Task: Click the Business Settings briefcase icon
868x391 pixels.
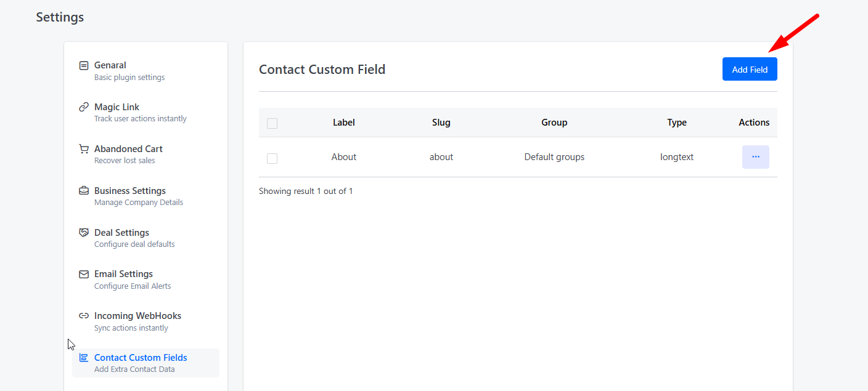Action: [x=84, y=191]
